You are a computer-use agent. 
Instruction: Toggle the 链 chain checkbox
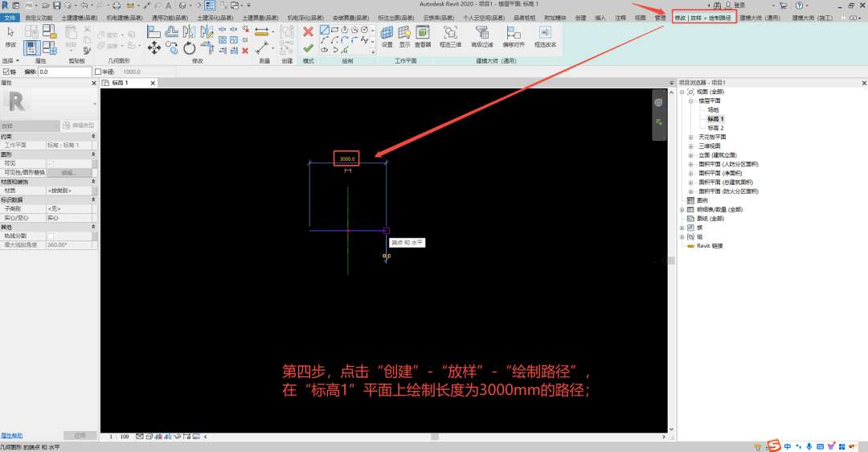(6, 72)
